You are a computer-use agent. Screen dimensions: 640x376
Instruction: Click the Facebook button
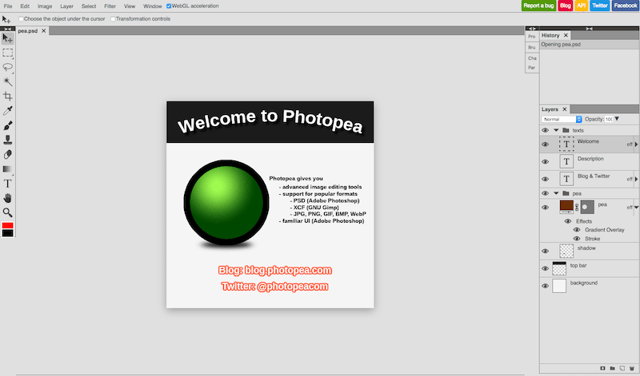[x=625, y=6]
